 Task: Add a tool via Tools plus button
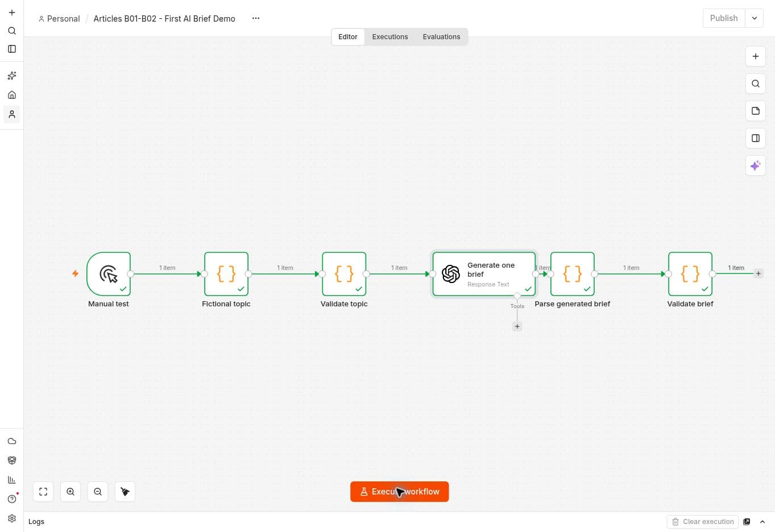tap(517, 326)
